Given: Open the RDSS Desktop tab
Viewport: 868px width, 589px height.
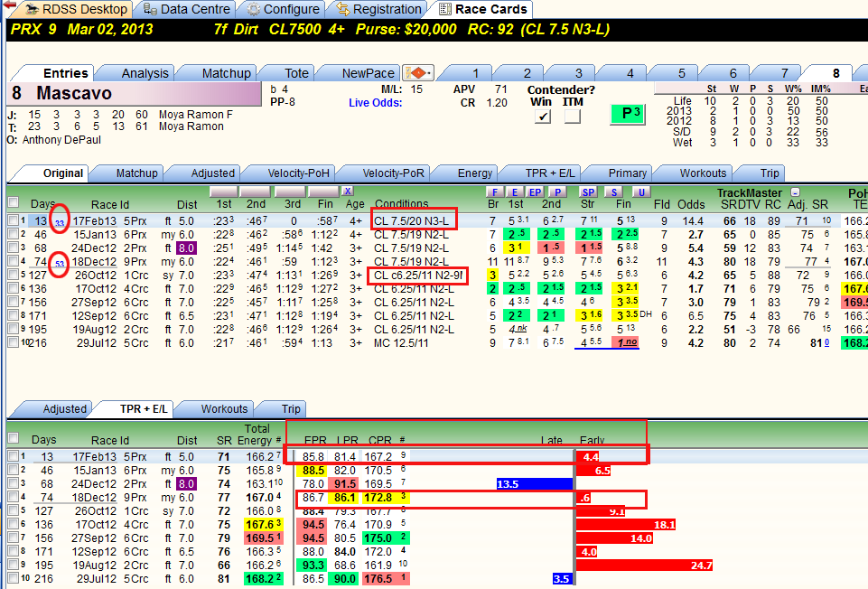Looking at the screenshot, I should click(x=77, y=9).
